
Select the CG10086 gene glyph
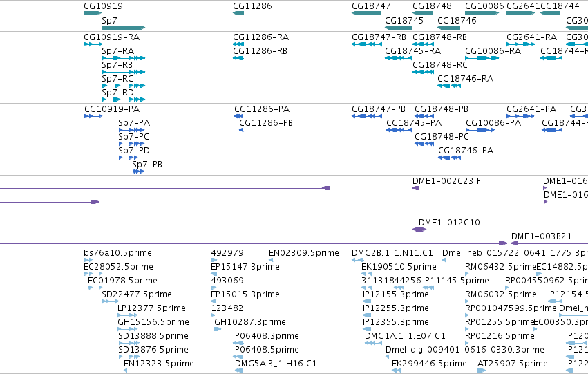(482, 13)
